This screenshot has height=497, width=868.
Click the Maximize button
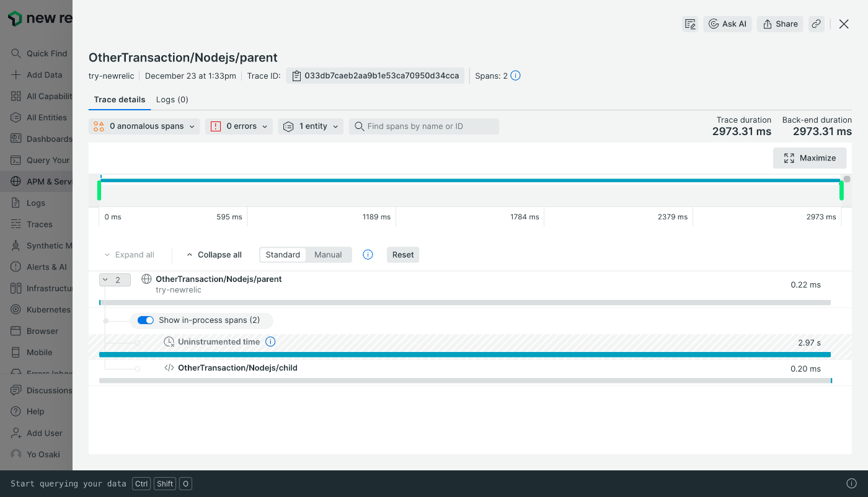pyautogui.click(x=810, y=158)
